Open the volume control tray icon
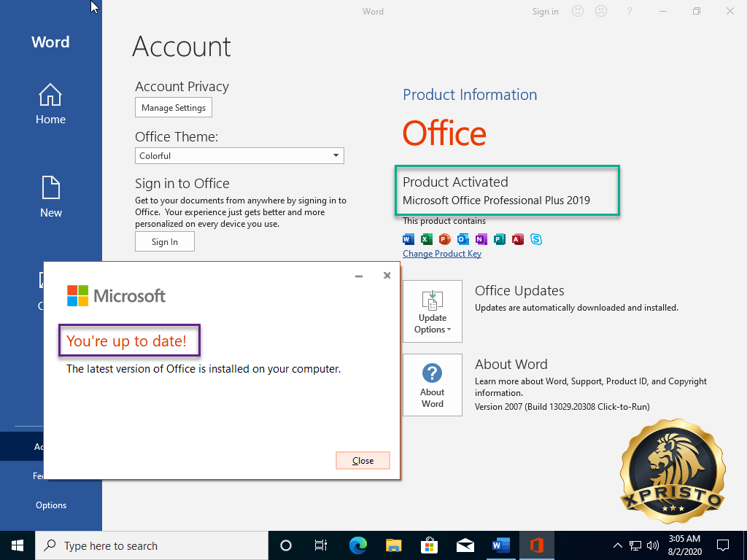The width and height of the screenshot is (747, 560). click(x=653, y=545)
